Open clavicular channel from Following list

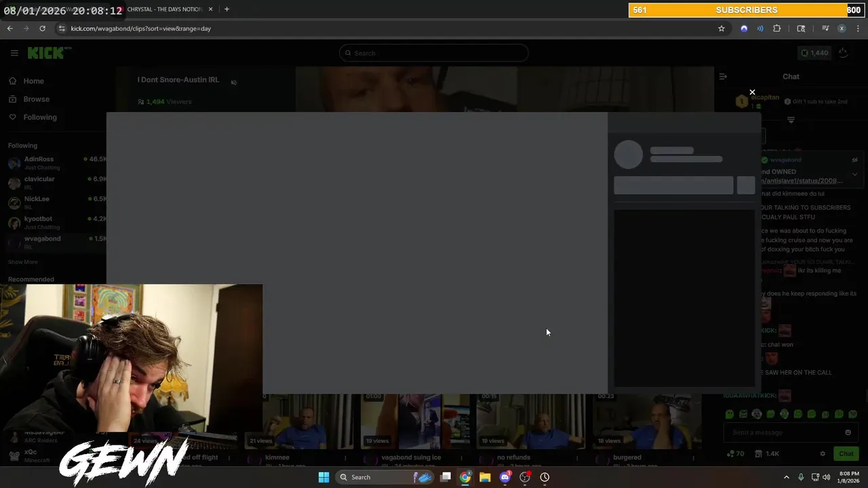57,182
